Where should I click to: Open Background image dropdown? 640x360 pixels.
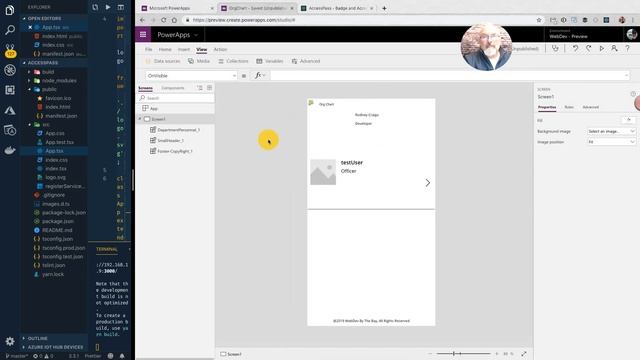(611, 131)
